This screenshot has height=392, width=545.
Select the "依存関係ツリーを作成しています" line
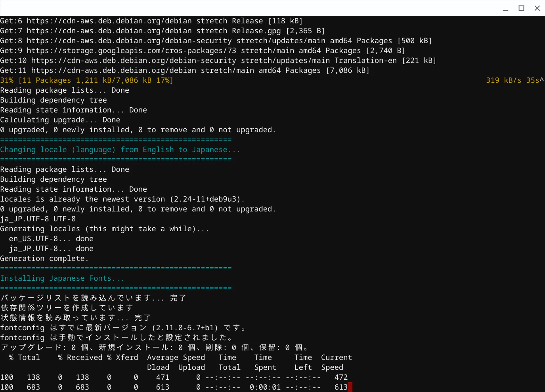(67, 308)
